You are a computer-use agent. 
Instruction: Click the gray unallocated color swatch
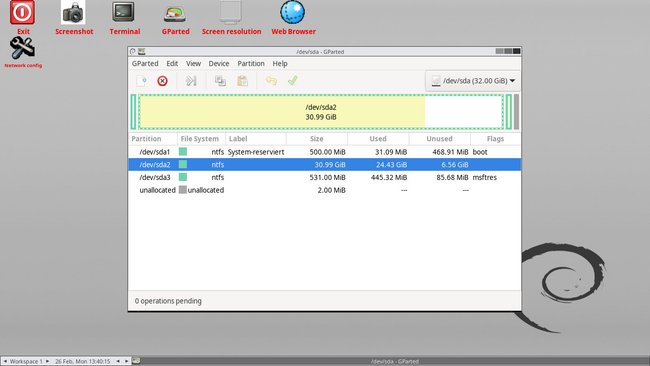tap(183, 190)
